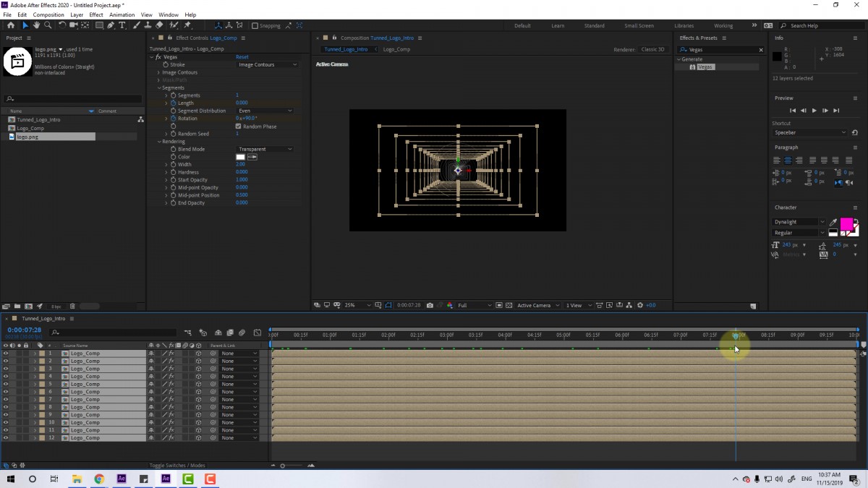
Task: Select the Puppet Pin tool
Action: (187, 25)
